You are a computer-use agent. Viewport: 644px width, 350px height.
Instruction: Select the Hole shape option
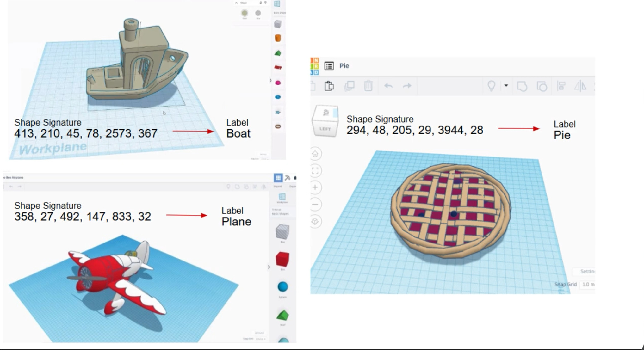pos(258,13)
